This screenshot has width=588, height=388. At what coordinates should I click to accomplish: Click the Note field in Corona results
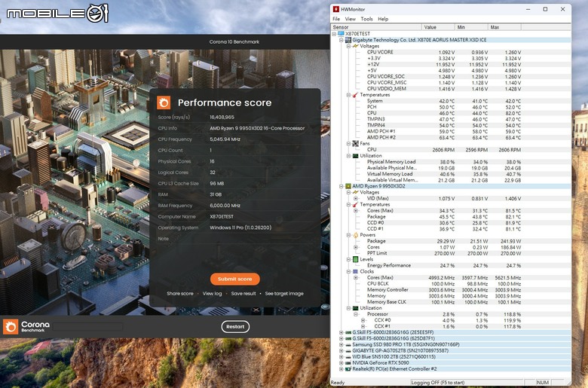[235, 239]
